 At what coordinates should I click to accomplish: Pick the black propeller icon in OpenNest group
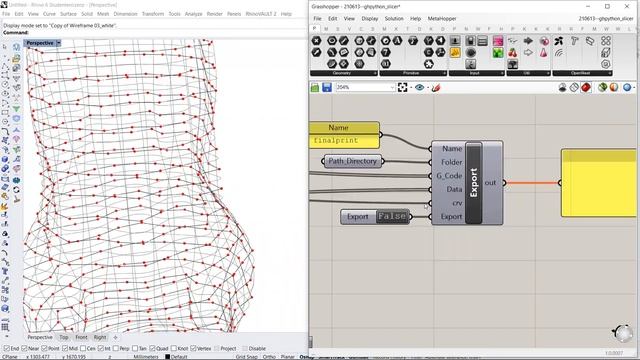(559, 41)
